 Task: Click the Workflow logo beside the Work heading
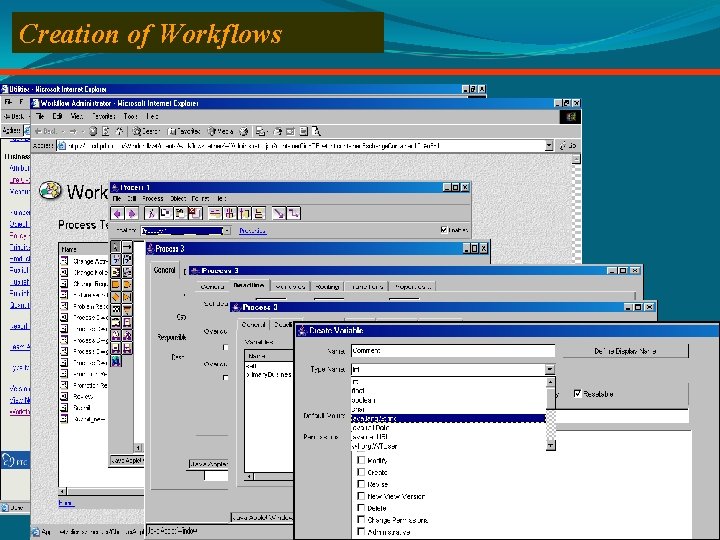coord(50,191)
